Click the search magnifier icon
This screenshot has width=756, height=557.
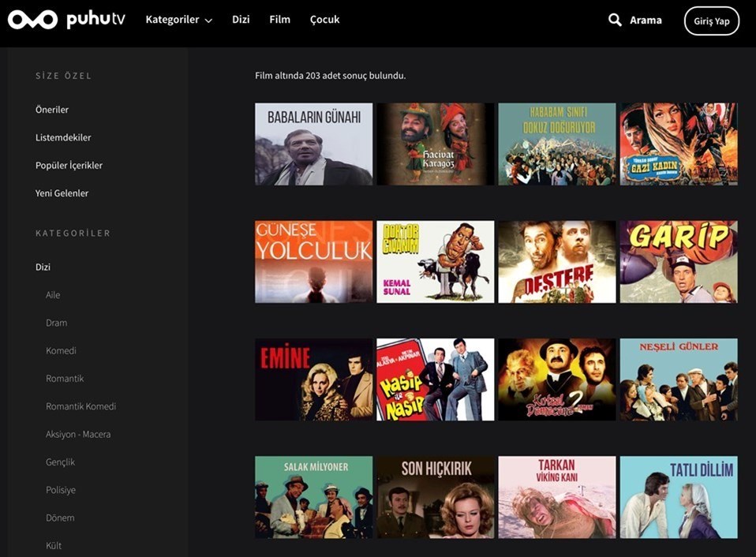click(x=615, y=21)
